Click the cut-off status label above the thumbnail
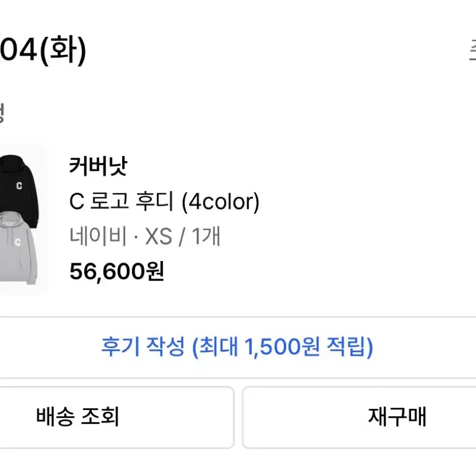 (2, 113)
